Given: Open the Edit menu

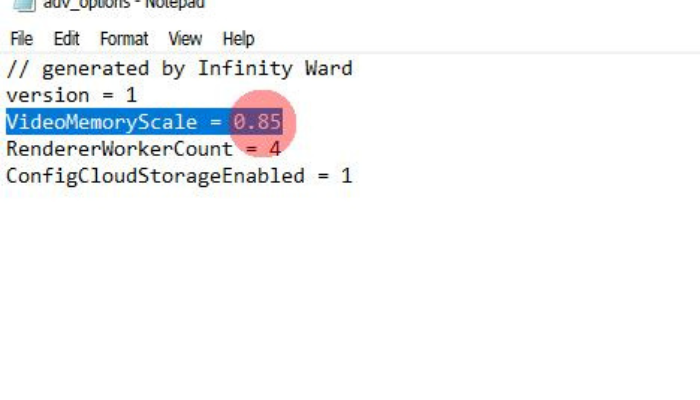Looking at the screenshot, I should (67, 39).
